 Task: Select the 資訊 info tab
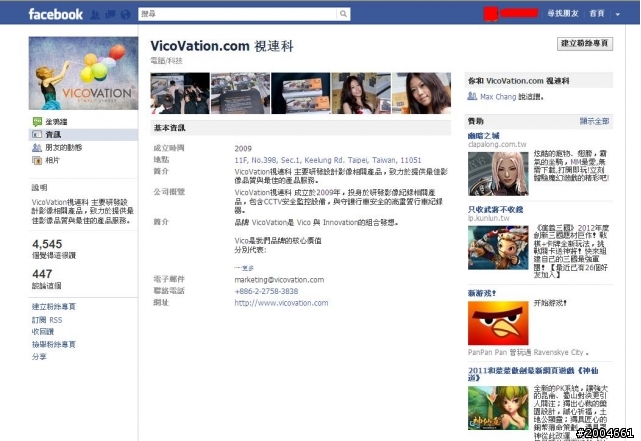click(53, 134)
